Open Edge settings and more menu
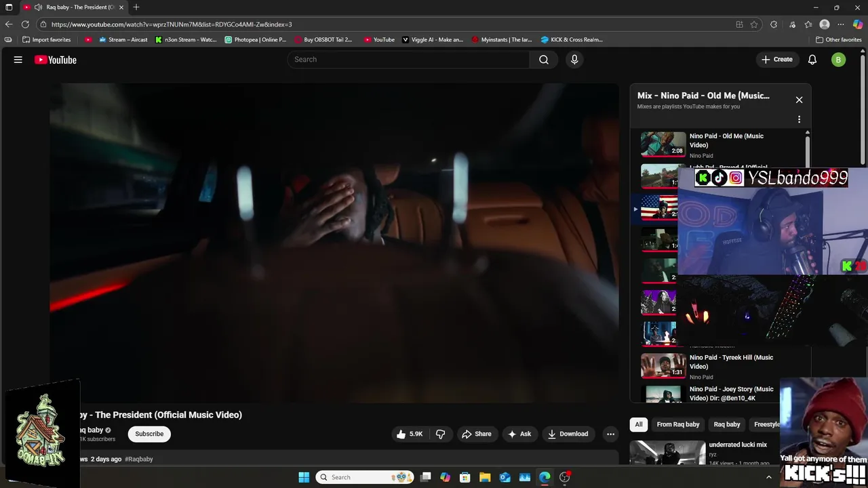Viewport: 868px width, 488px height. click(841, 24)
